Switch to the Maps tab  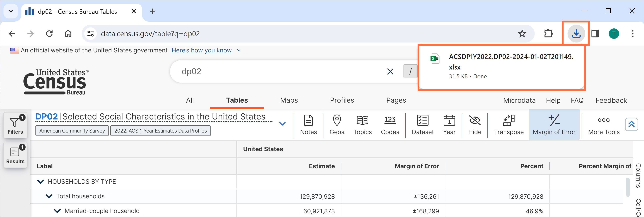(289, 100)
